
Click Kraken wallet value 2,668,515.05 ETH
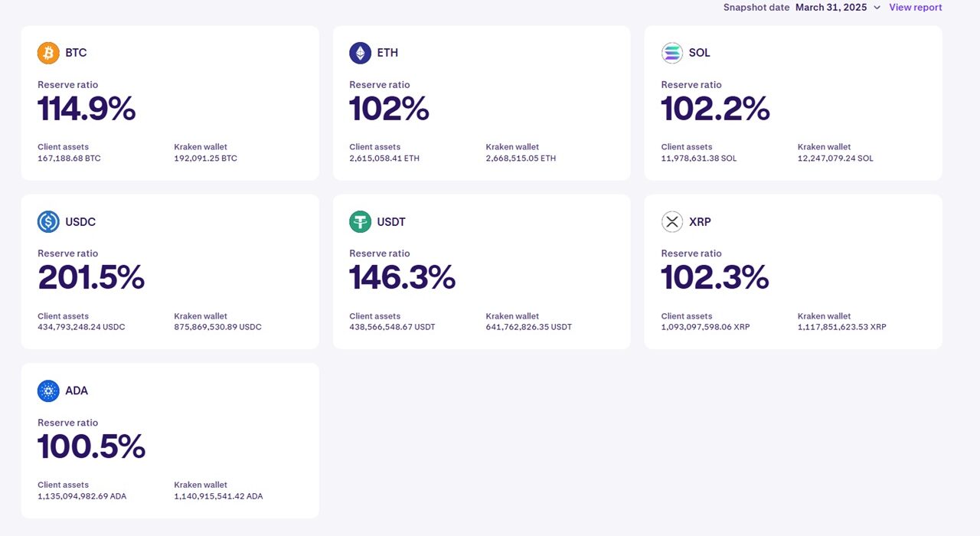pyautogui.click(x=521, y=159)
